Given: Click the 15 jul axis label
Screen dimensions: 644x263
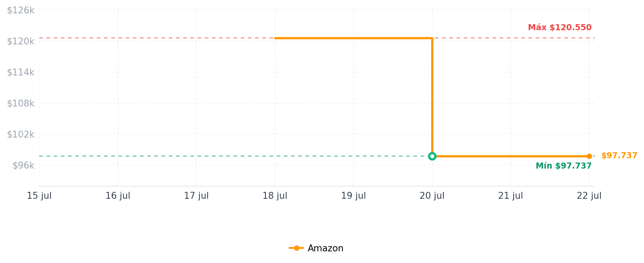Looking at the screenshot, I should tap(39, 196).
